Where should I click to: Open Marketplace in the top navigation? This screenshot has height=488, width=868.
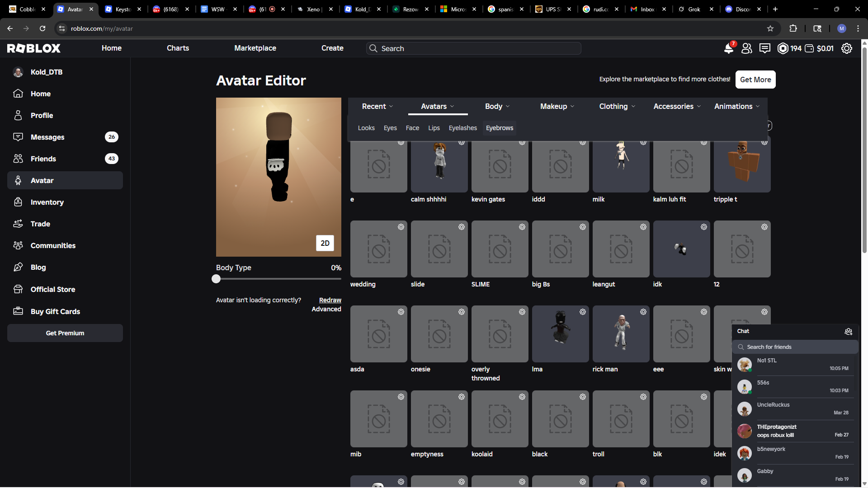click(x=255, y=48)
